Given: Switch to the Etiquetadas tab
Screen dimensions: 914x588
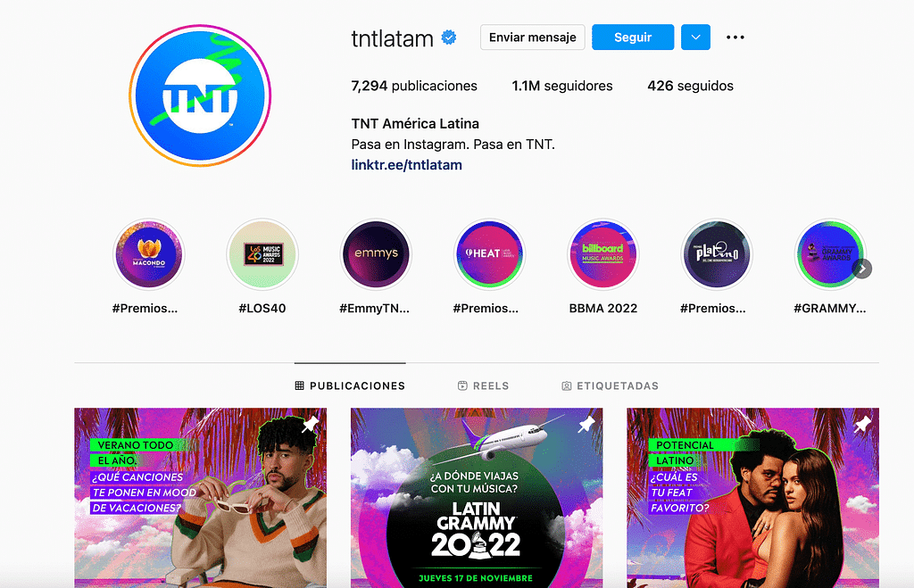Looking at the screenshot, I should (610, 385).
